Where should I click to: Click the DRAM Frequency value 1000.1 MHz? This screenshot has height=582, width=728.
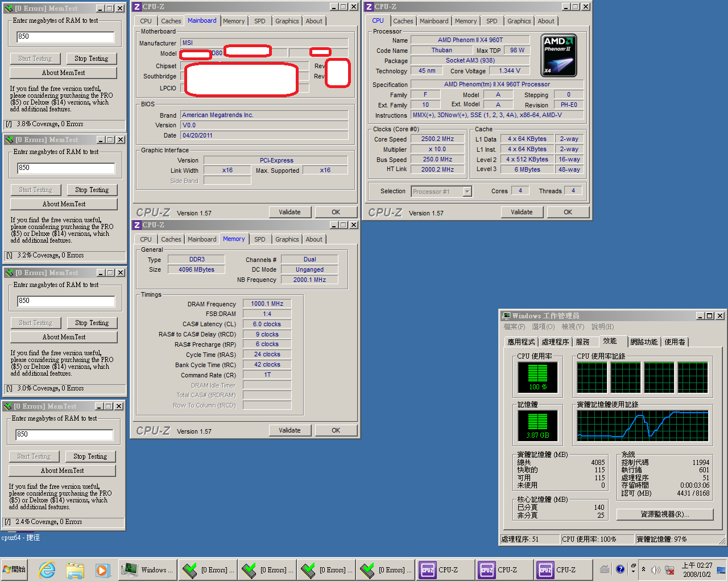tap(267, 304)
